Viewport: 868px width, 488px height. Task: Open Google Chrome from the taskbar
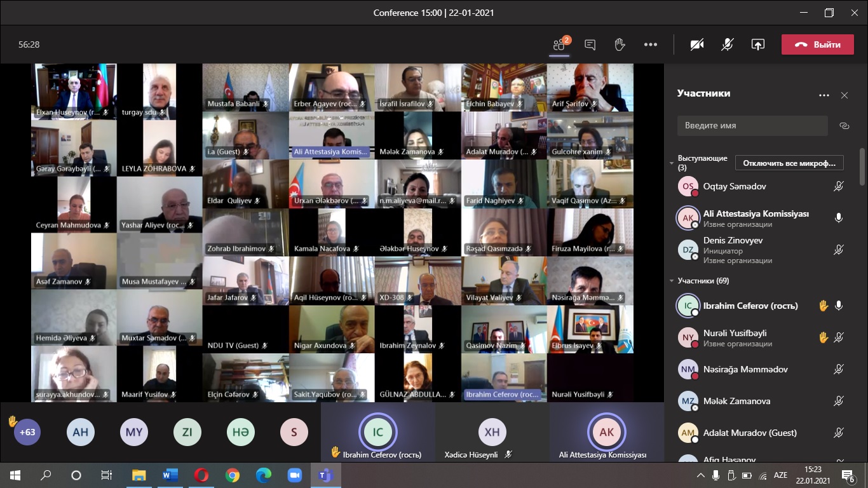[x=232, y=475]
